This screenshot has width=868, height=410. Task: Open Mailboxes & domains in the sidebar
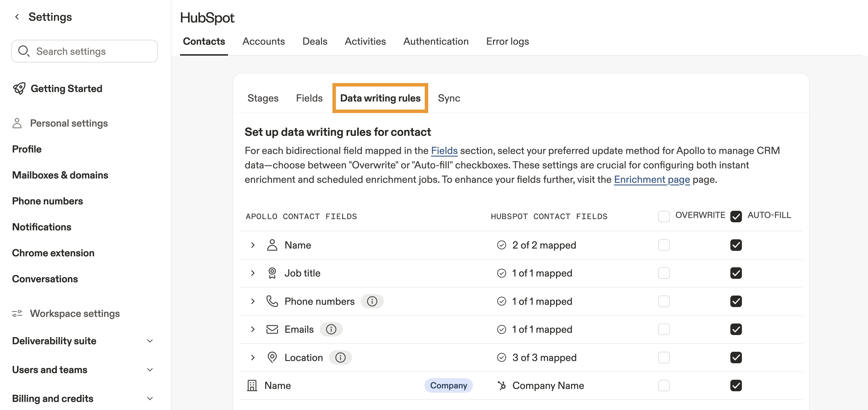click(60, 175)
